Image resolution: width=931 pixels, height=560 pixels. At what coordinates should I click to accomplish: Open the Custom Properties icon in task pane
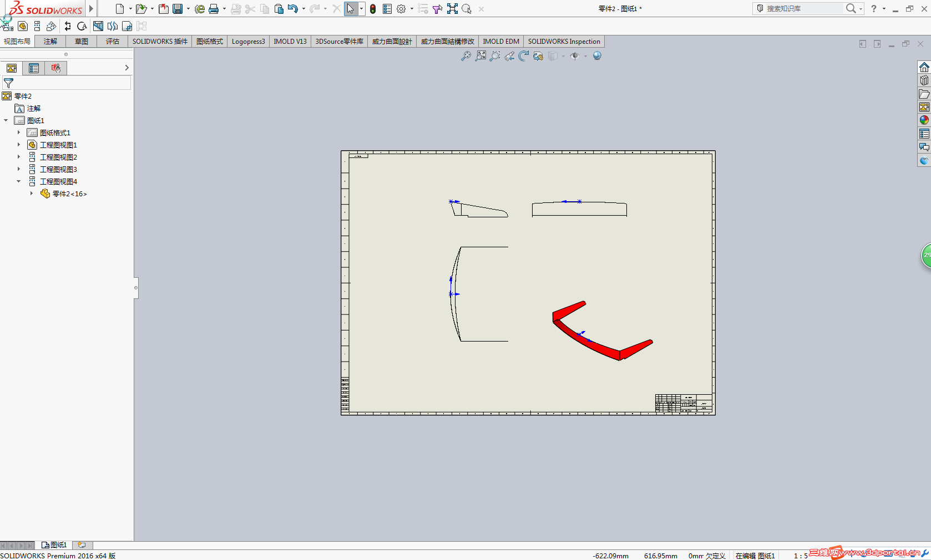tap(924, 134)
